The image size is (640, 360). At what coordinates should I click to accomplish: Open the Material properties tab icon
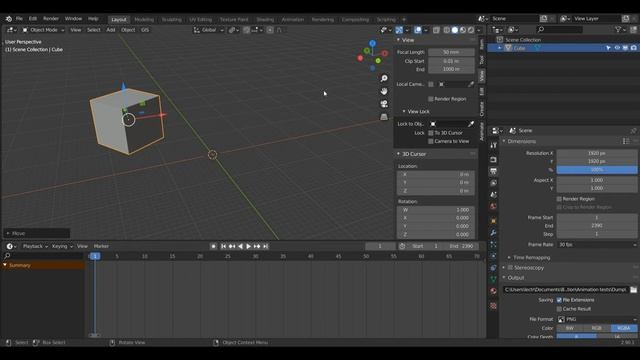493,291
